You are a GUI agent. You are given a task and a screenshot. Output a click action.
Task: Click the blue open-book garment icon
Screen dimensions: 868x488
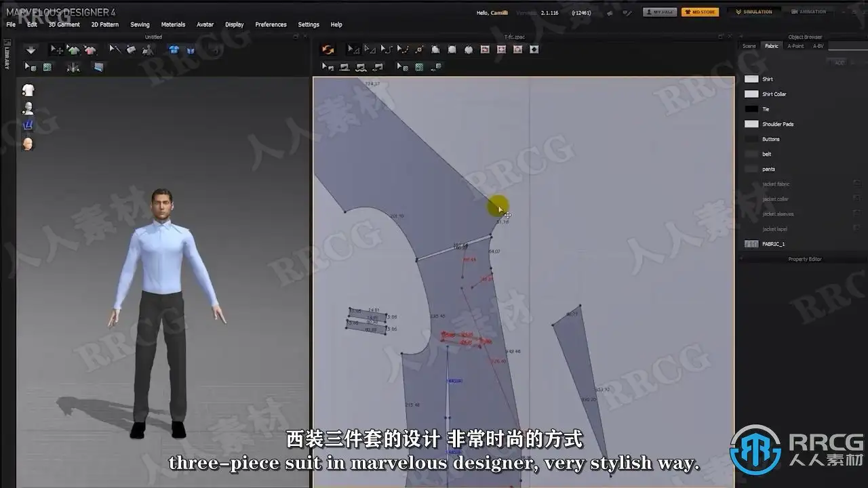(191, 49)
